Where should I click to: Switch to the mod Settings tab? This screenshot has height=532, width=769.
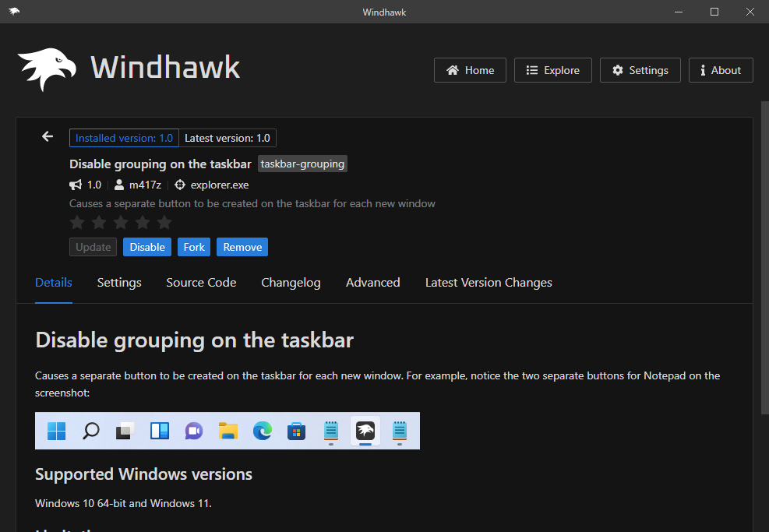click(119, 283)
